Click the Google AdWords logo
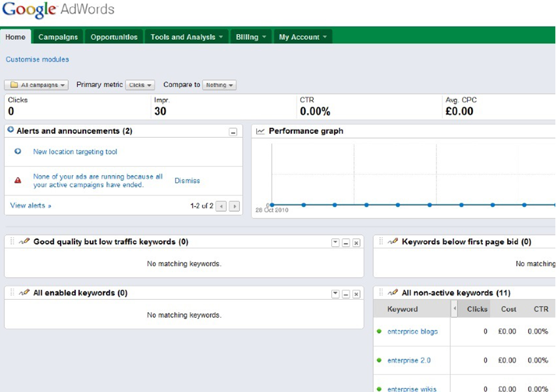Image resolution: width=556 pixels, height=392 pixels. [x=58, y=10]
